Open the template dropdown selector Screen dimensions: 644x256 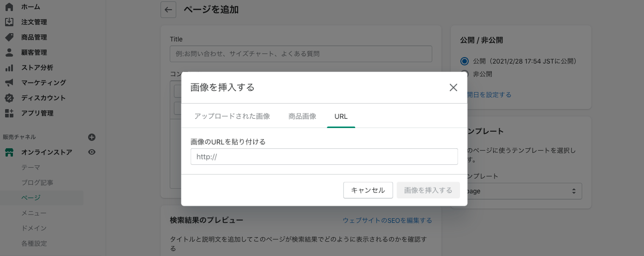[521, 191]
